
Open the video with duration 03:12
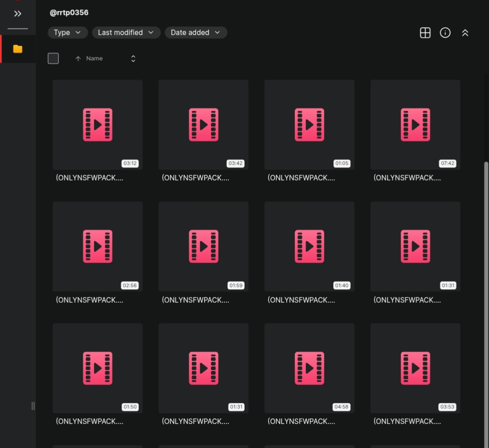[98, 125]
